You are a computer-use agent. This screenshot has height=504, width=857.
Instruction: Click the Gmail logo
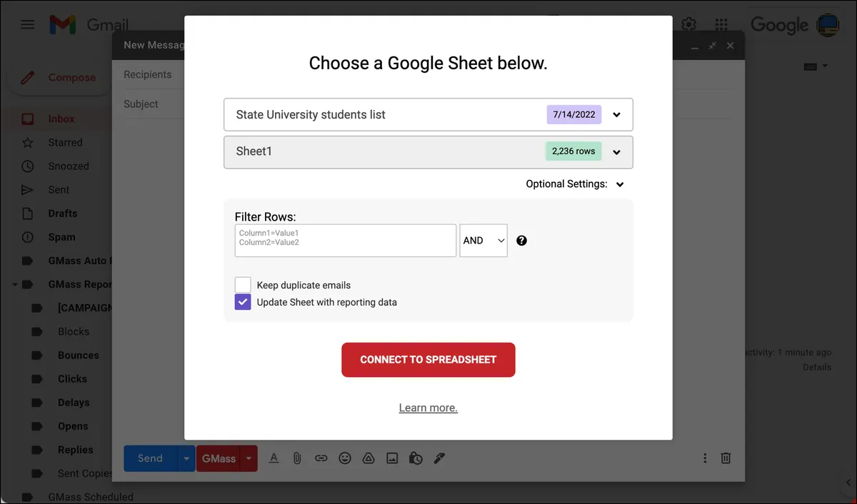89,25
